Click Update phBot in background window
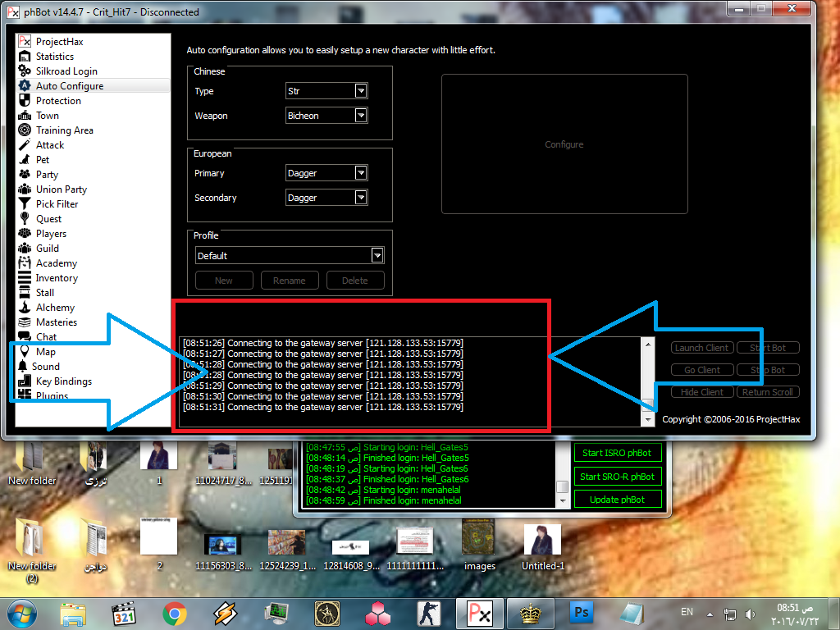The width and height of the screenshot is (840, 630). pyautogui.click(x=617, y=500)
